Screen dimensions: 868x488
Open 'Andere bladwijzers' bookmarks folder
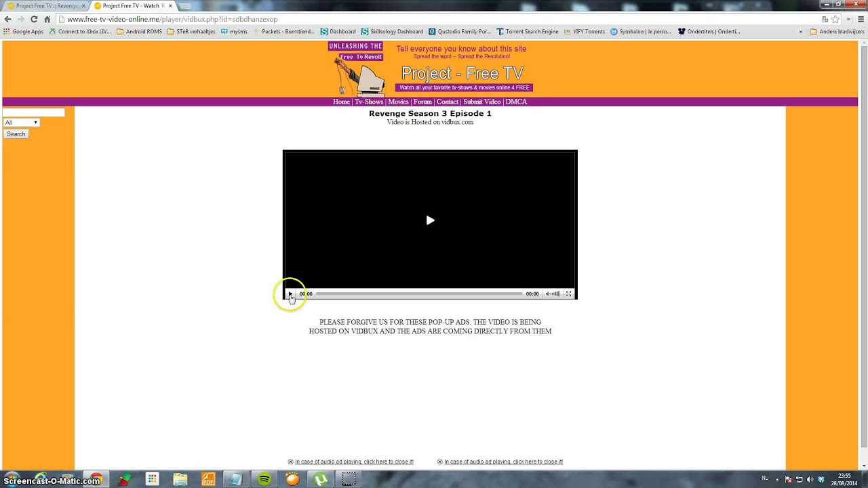(x=837, y=31)
